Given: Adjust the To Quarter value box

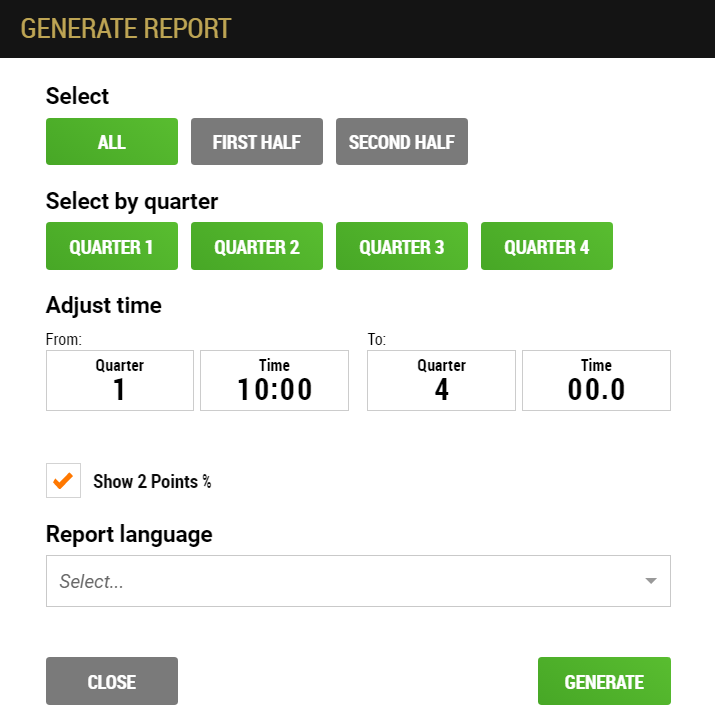Looking at the screenshot, I should tap(441, 381).
